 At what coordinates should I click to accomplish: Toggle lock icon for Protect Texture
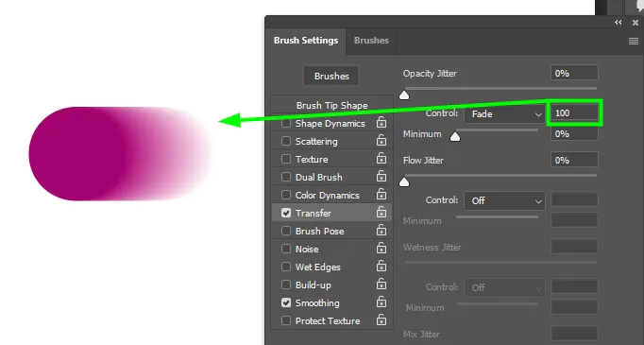click(381, 319)
